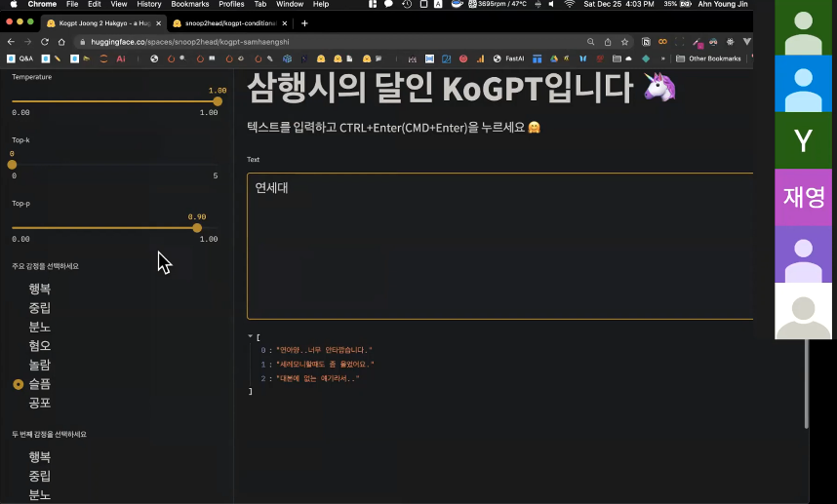Click the orange infinity extension icon
The height and width of the screenshot is (504, 837).
point(662,42)
